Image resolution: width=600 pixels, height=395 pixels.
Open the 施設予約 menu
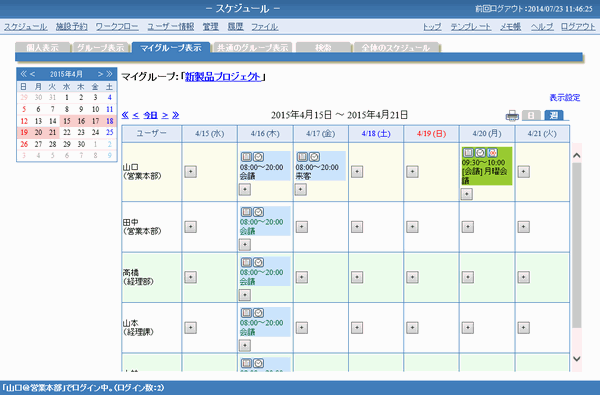(x=72, y=26)
